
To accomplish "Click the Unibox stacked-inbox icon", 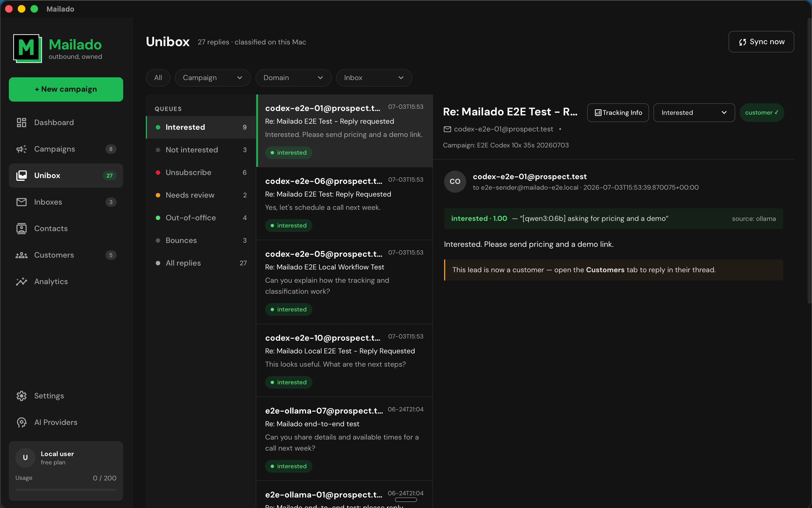I will pos(22,175).
